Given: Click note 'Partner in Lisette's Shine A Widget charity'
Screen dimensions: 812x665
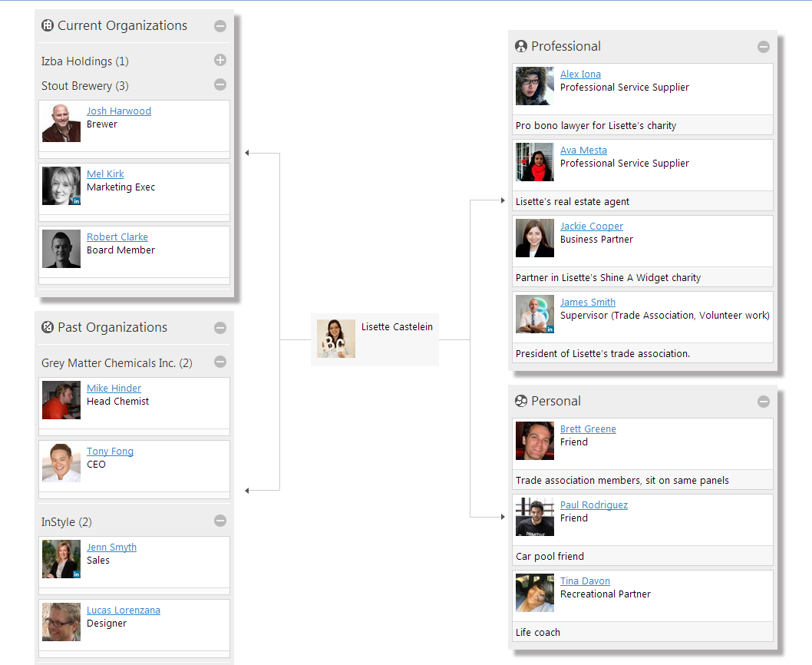Looking at the screenshot, I should click(608, 278).
